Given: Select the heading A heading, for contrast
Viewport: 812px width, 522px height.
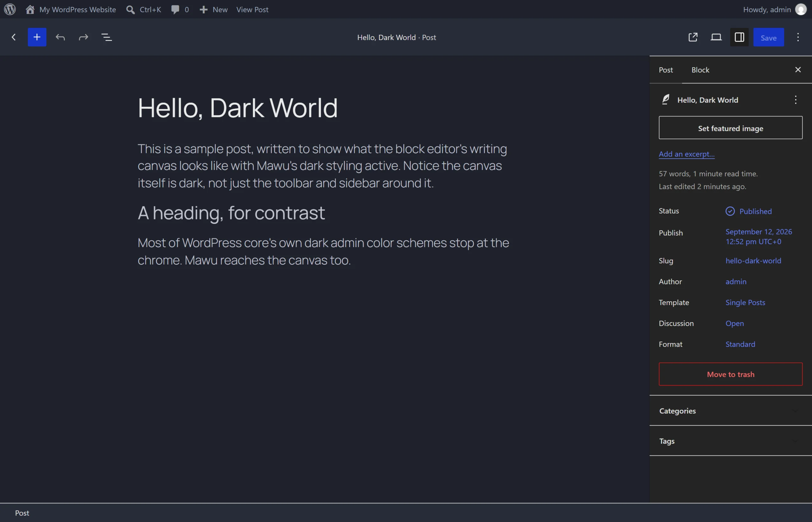Looking at the screenshot, I should pyautogui.click(x=231, y=212).
